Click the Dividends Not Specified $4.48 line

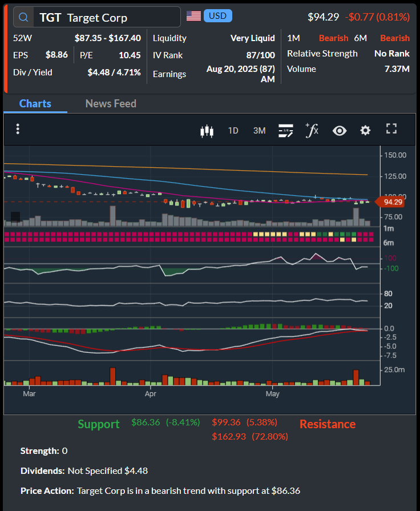pyautogui.click(x=84, y=471)
